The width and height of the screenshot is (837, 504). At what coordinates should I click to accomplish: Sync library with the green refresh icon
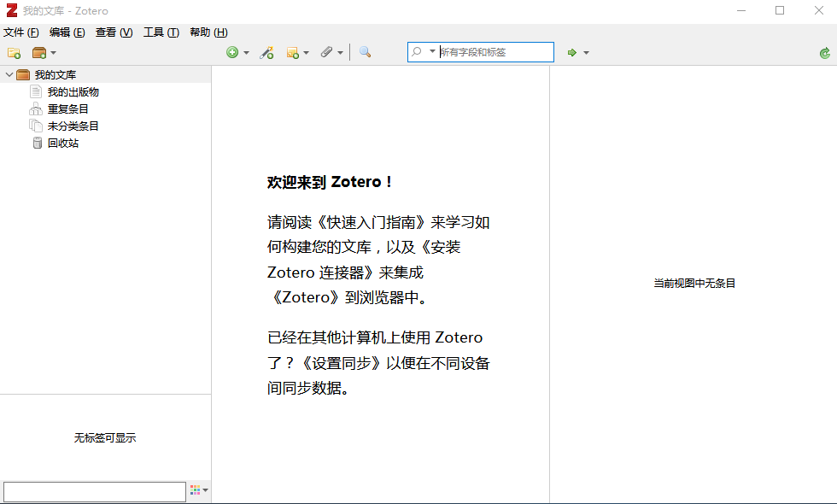tap(825, 52)
